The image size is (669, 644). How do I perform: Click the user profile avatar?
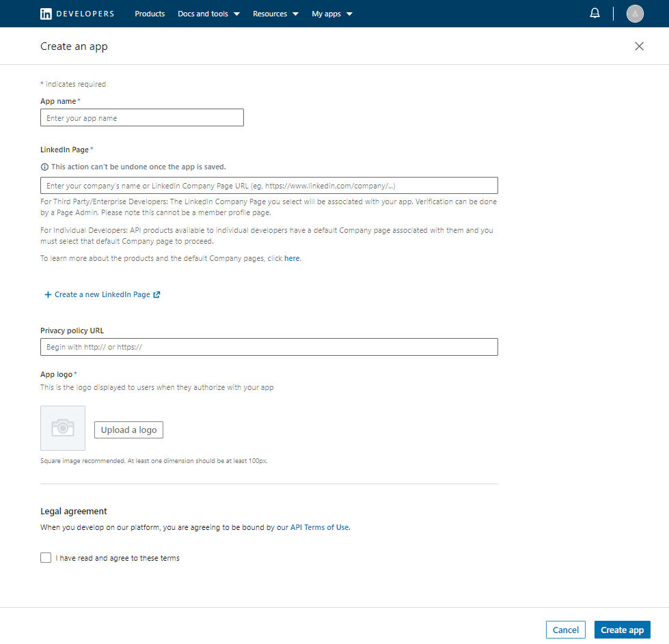(635, 14)
